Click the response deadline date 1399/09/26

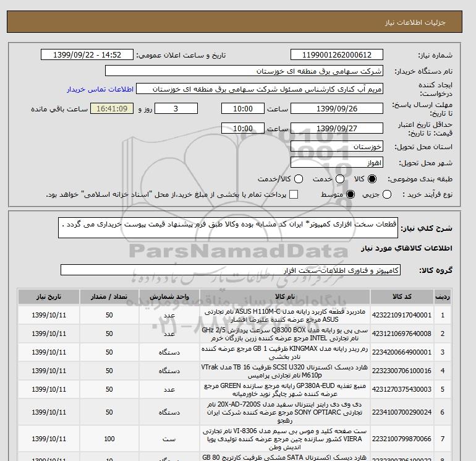(336, 109)
